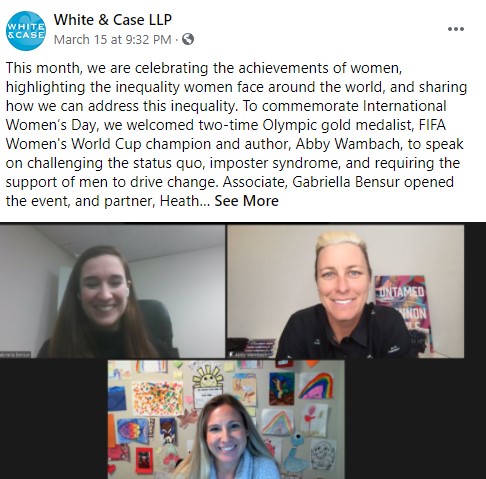Expand the post text with See More

tap(246, 201)
